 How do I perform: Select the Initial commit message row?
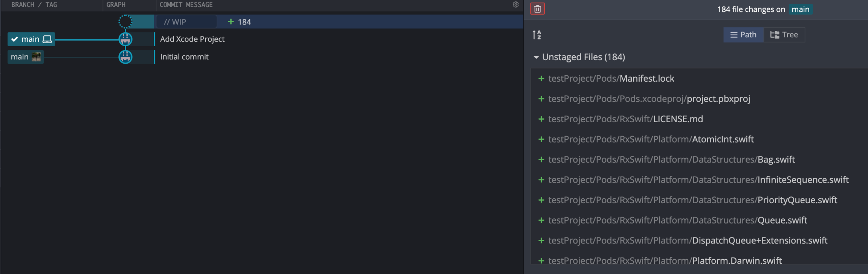click(x=184, y=57)
